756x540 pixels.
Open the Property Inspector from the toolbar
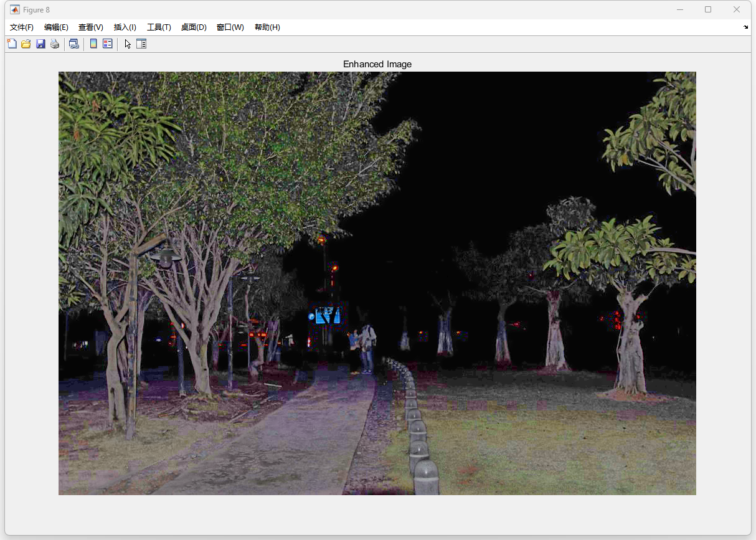[141, 44]
